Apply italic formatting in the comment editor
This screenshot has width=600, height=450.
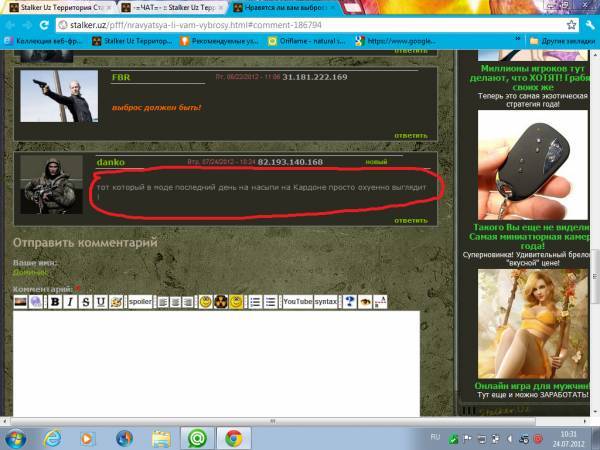pos(70,302)
